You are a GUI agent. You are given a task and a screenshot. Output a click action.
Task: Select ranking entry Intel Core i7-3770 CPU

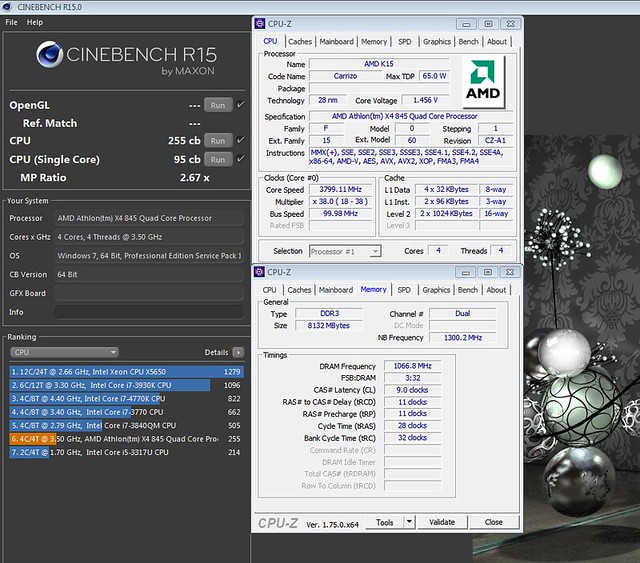point(127,412)
